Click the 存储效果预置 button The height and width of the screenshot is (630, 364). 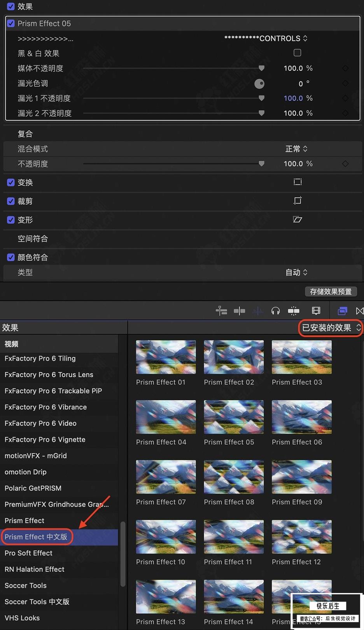[331, 292]
